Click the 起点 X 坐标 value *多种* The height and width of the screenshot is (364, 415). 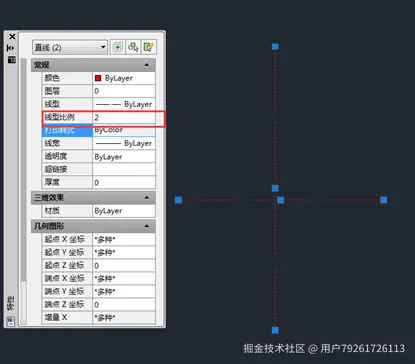point(124,239)
